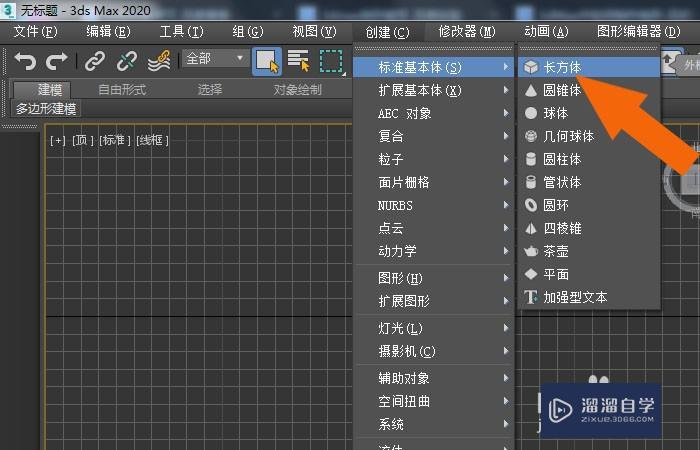Screen dimensions: 700x450
Task: Click the [标准] viewport label
Action: (x=115, y=141)
